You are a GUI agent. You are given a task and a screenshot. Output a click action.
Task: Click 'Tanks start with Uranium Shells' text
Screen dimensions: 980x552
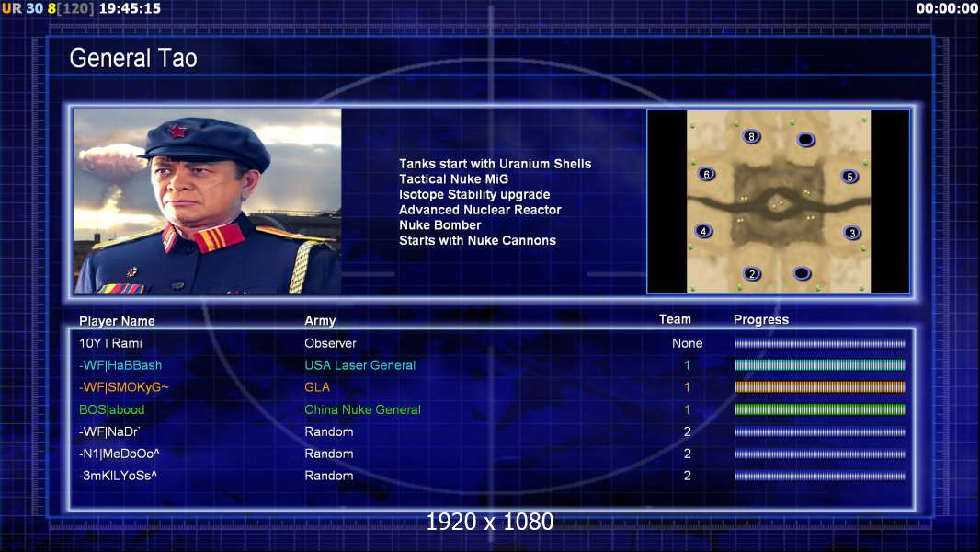[495, 164]
